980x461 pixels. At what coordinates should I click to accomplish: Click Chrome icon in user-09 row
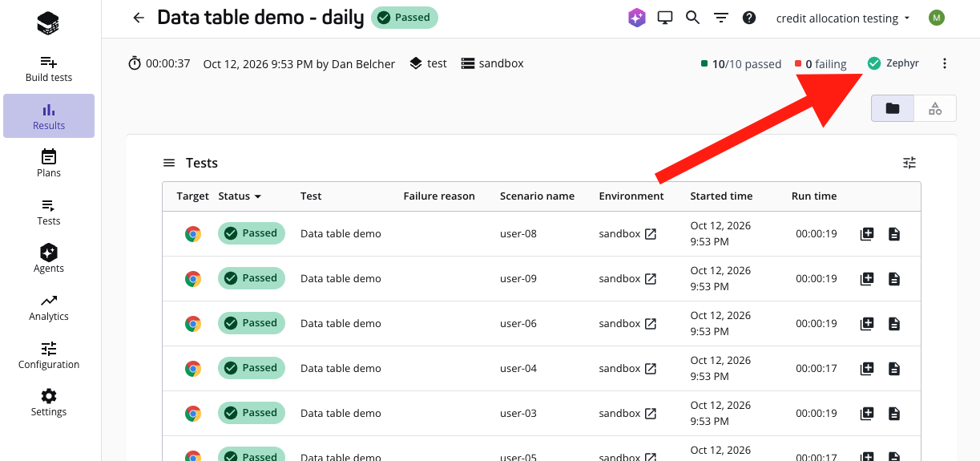point(193,279)
